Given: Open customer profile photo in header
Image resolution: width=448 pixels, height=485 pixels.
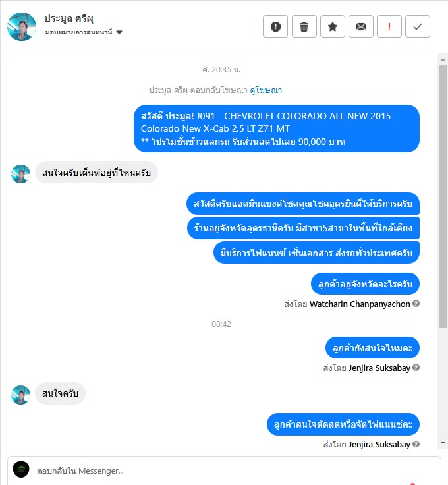Looking at the screenshot, I should [22, 26].
